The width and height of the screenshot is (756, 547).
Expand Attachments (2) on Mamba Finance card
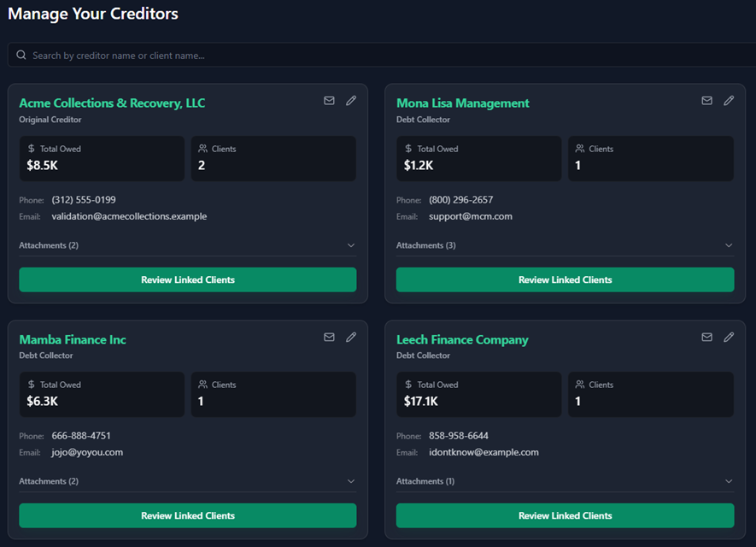(187, 481)
